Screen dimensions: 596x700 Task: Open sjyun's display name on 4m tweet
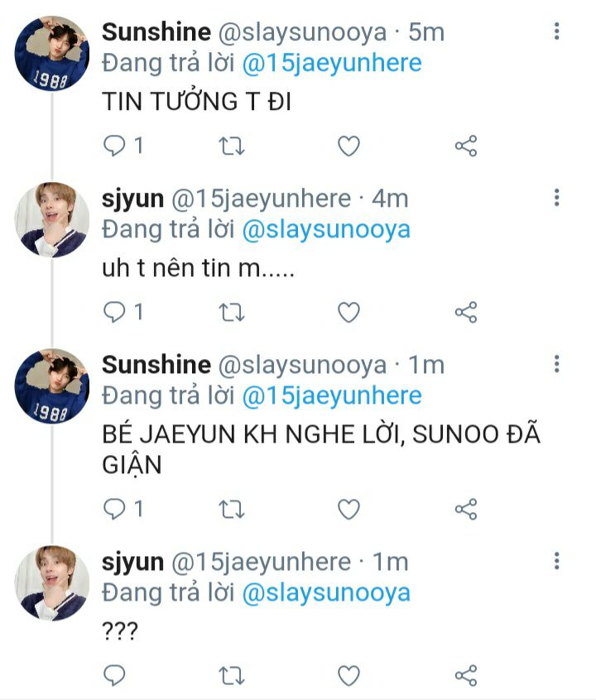point(132,199)
